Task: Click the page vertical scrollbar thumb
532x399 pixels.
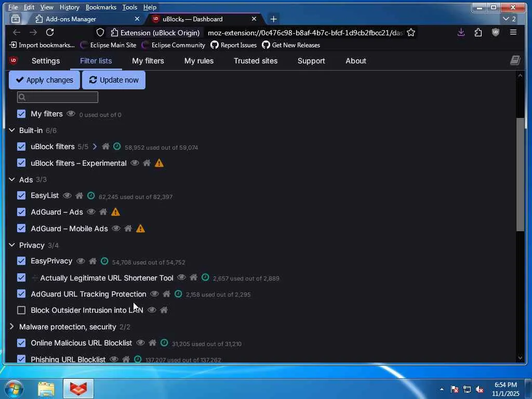Action: [520, 175]
